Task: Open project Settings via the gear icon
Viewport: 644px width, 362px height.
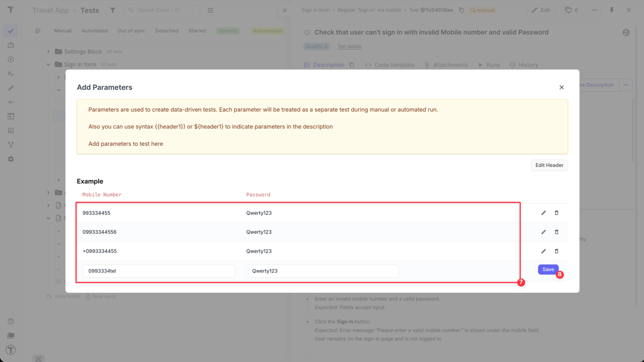Action: [11, 158]
